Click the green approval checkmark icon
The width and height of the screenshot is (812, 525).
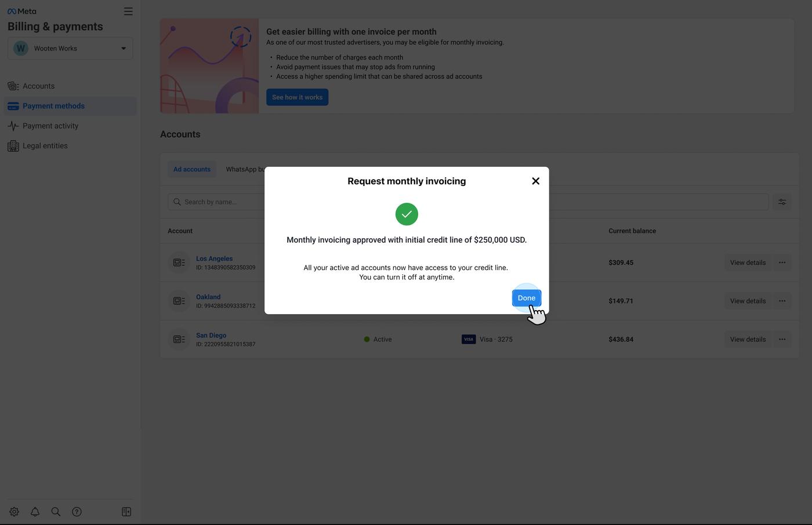point(407,214)
